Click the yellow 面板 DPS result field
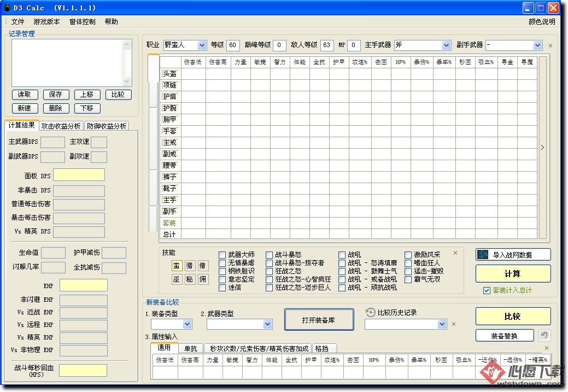Viewport: 568px width, 392px height. 79,175
